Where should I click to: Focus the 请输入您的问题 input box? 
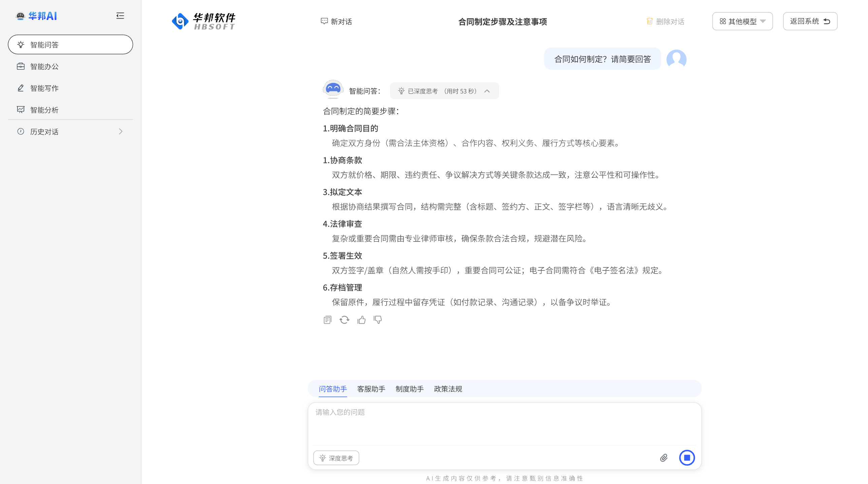tap(505, 424)
